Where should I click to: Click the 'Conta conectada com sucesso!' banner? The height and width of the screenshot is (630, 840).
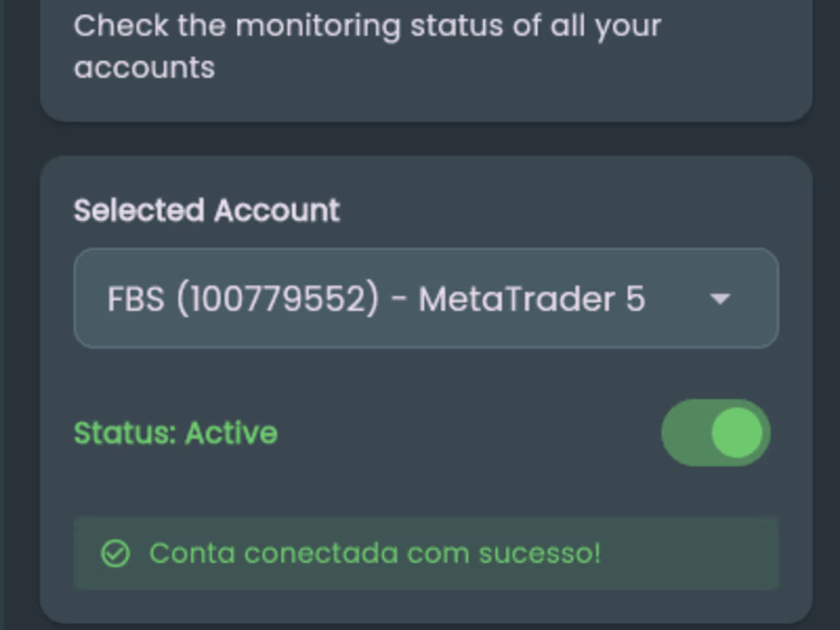(x=425, y=553)
